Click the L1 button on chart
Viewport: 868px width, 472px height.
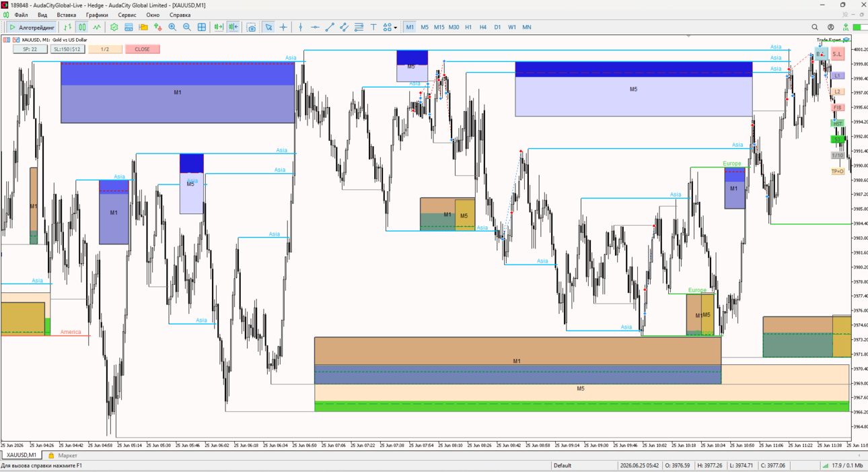point(838,76)
